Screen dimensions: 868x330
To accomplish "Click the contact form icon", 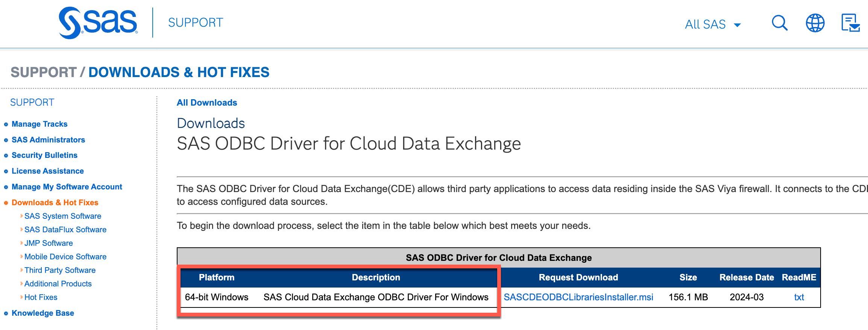I will (850, 23).
